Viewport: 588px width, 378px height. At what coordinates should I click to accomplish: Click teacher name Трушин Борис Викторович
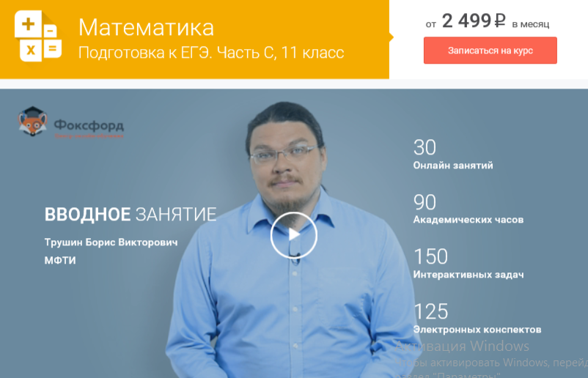pyautogui.click(x=111, y=242)
